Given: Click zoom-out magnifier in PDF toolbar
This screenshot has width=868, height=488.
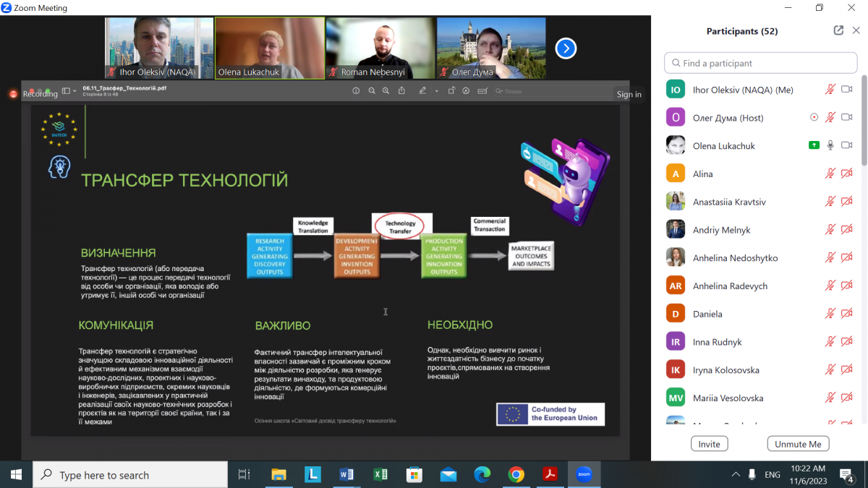Looking at the screenshot, I should (372, 91).
